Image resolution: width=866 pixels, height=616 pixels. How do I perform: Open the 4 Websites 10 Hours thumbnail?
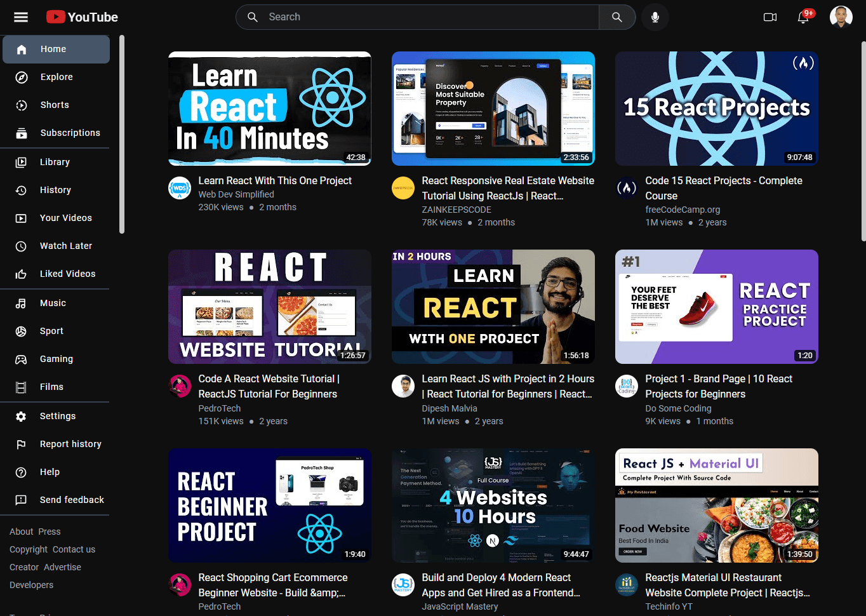pos(493,506)
